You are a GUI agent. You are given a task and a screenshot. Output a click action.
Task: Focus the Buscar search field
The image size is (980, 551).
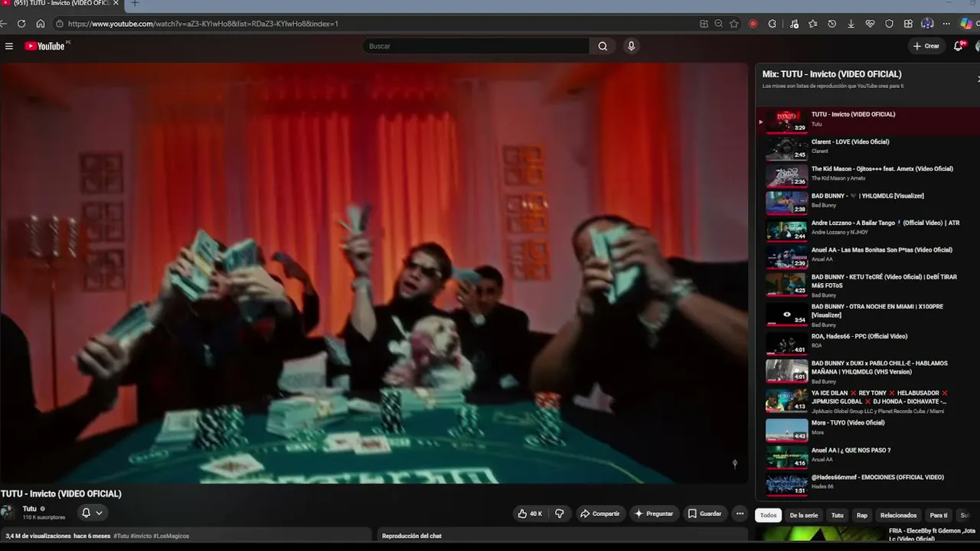(x=478, y=46)
